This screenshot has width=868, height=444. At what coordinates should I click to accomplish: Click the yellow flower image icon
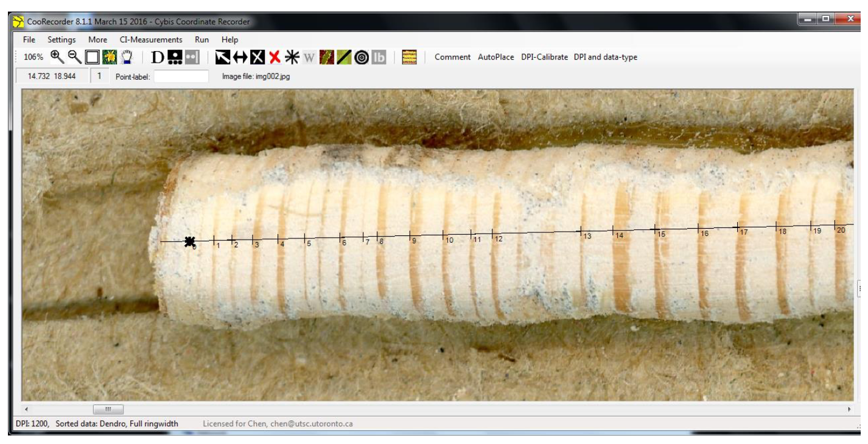tap(110, 57)
